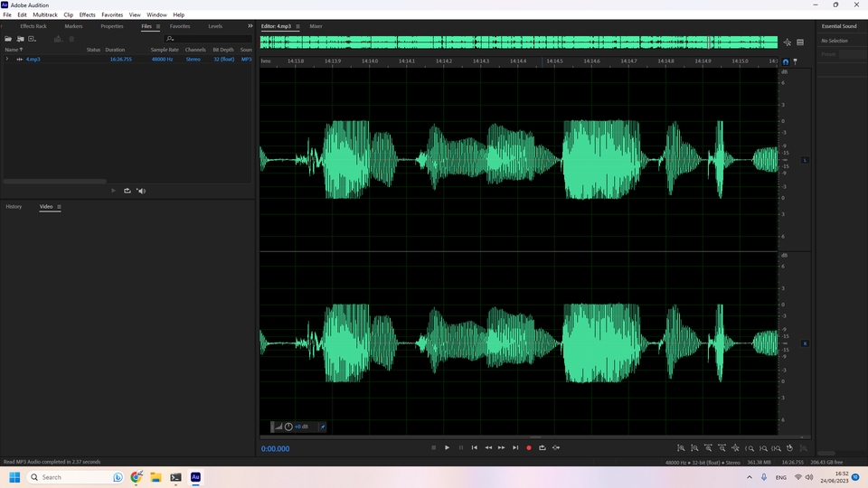This screenshot has height=488, width=868.
Task: Click the Play button
Action: click(447, 447)
